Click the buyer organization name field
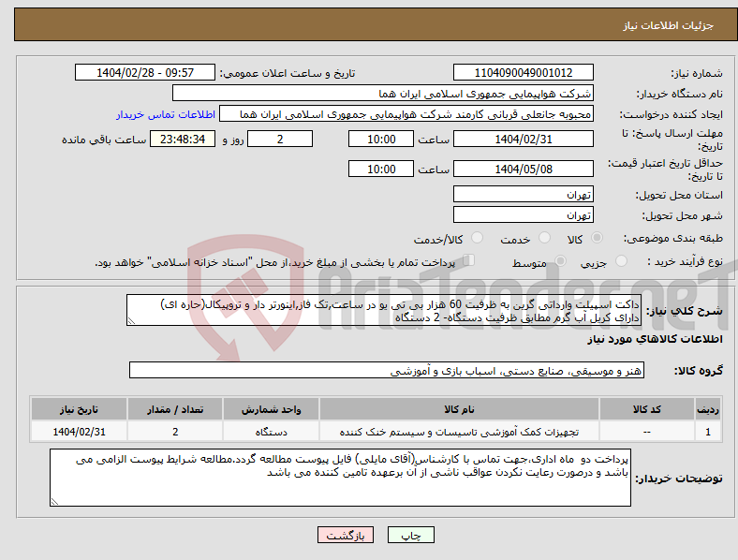 (383, 93)
